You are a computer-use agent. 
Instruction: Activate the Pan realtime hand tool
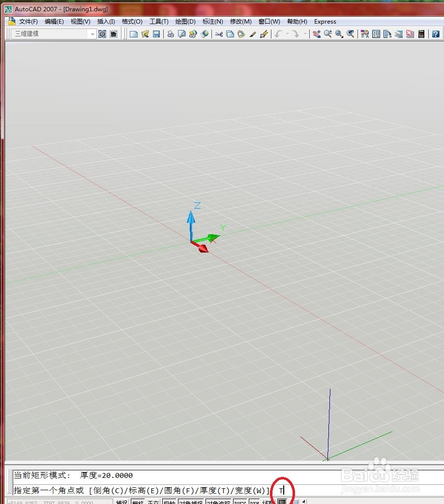pos(317,34)
